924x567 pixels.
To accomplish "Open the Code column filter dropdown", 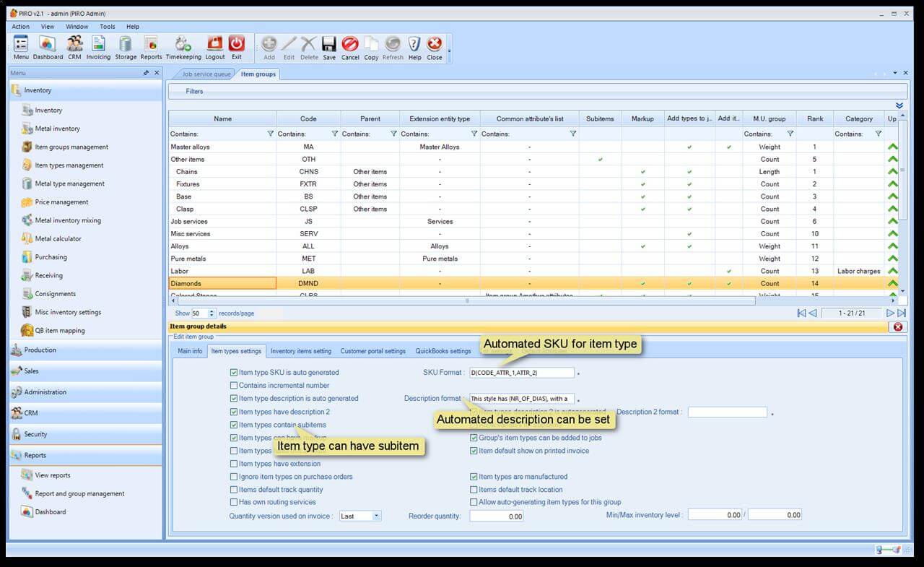I will point(334,134).
